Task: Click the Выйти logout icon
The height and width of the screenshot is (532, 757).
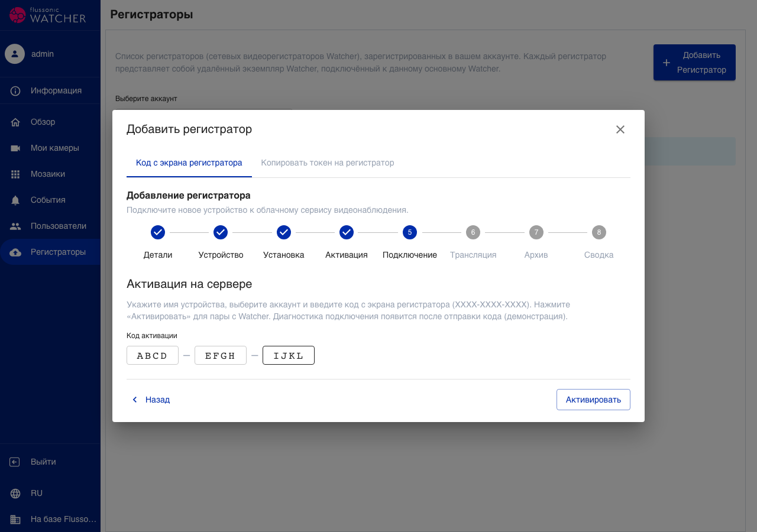Action: [15, 462]
